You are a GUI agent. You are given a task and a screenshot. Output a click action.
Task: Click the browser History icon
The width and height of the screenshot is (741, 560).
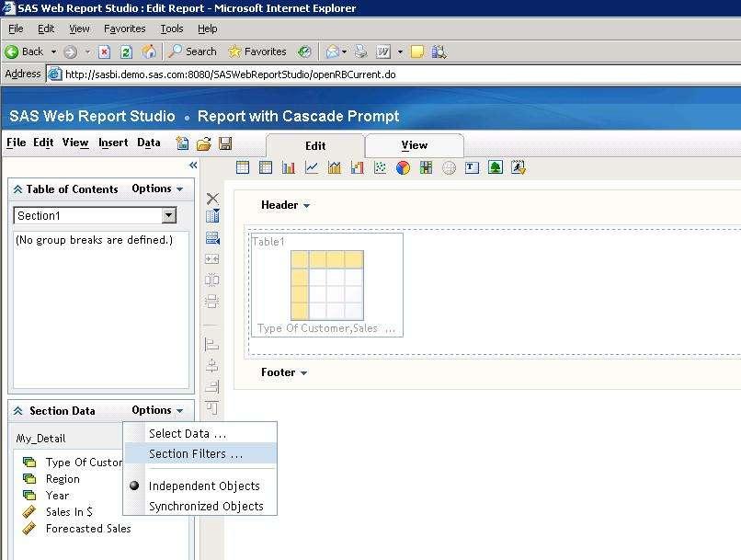click(304, 51)
